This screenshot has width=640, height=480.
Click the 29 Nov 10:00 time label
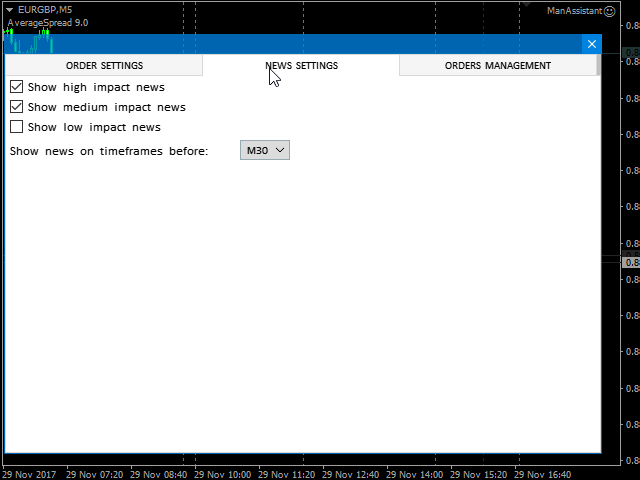[x=222, y=474]
